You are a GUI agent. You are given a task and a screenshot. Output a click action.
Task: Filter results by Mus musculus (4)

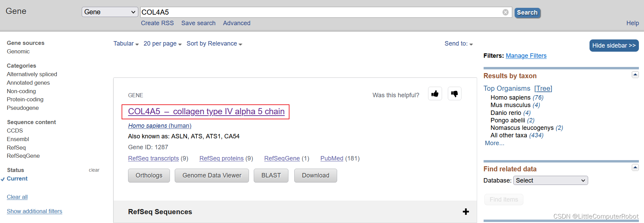(x=515, y=105)
